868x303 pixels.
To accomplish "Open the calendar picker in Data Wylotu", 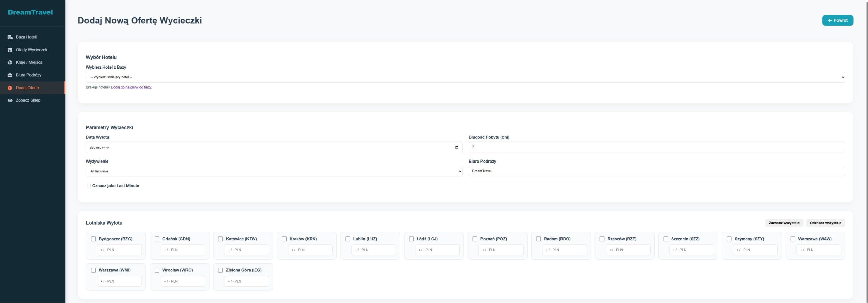I will point(456,147).
